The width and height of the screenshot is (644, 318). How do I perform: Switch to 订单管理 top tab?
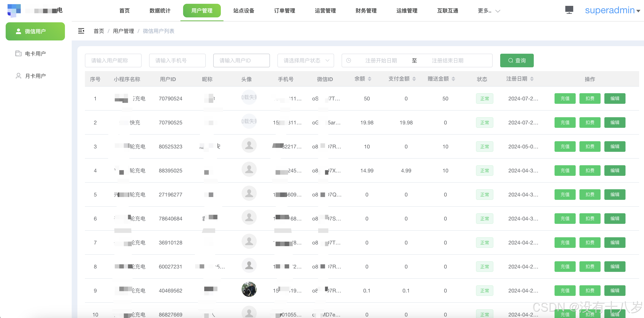click(x=284, y=11)
